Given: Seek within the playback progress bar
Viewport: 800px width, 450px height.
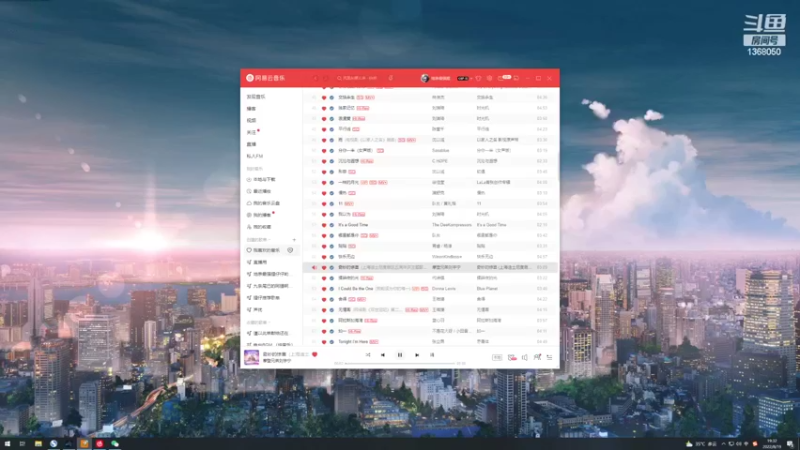Looking at the screenshot, I should point(399,363).
